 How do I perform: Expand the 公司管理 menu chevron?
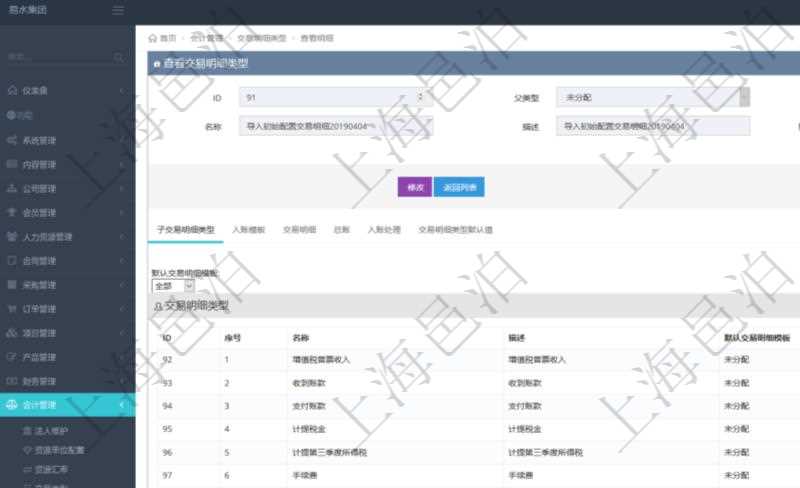point(122,188)
